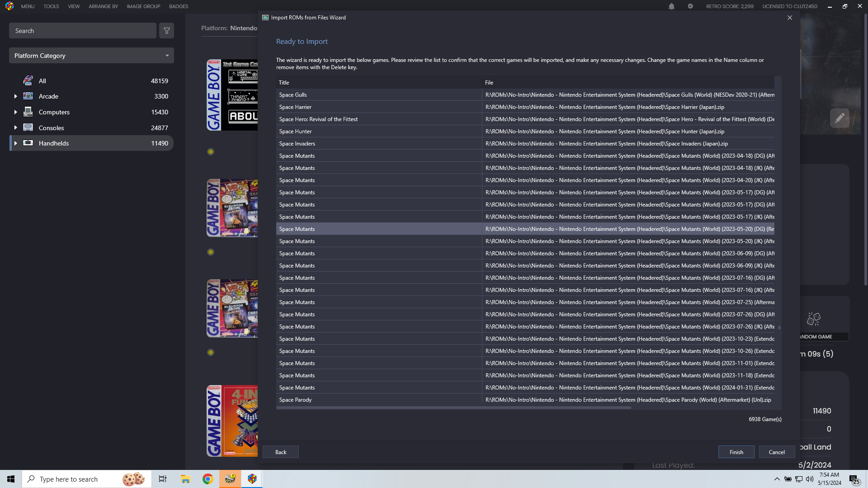Click the tools app taskbar icon
Viewport: 868px width, 488px height.
[x=230, y=479]
